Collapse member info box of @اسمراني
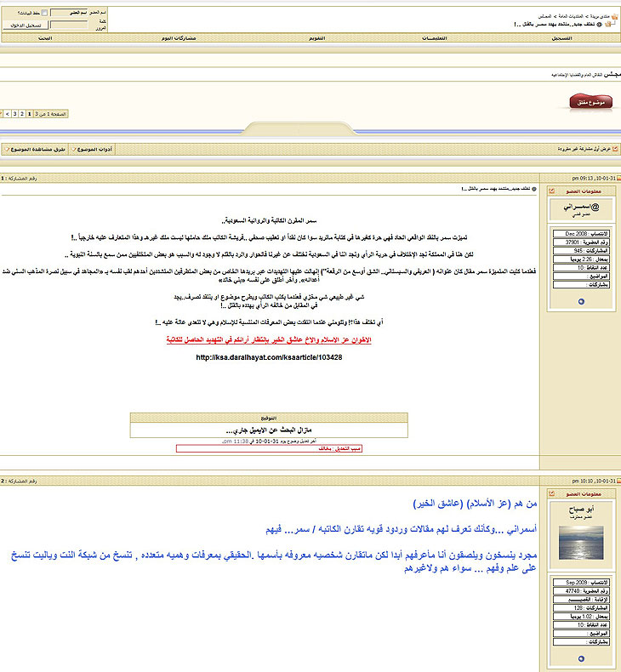 pyautogui.click(x=552, y=191)
